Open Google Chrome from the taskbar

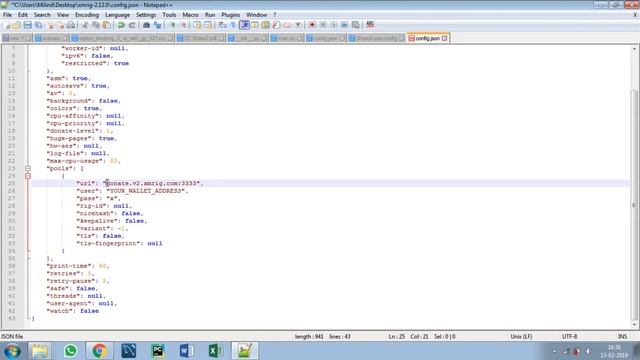(x=99, y=351)
